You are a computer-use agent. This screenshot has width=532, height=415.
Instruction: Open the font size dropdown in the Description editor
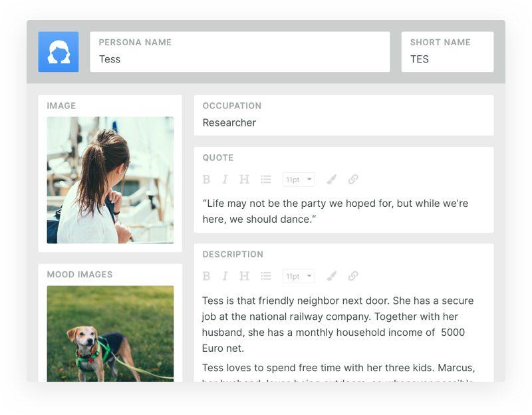(298, 275)
